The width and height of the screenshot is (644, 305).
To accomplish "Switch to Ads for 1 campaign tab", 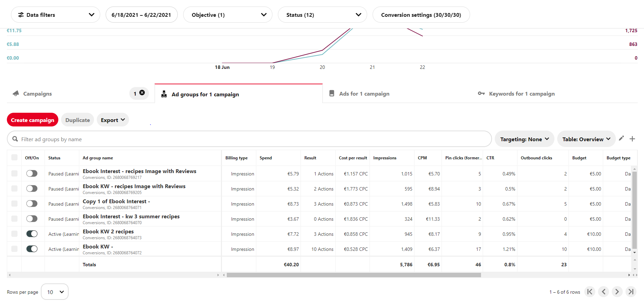I will pos(364,94).
